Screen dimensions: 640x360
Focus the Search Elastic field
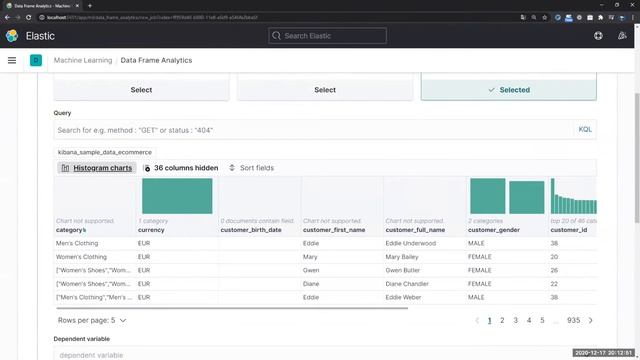pyautogui.click(x=327, y=36)
